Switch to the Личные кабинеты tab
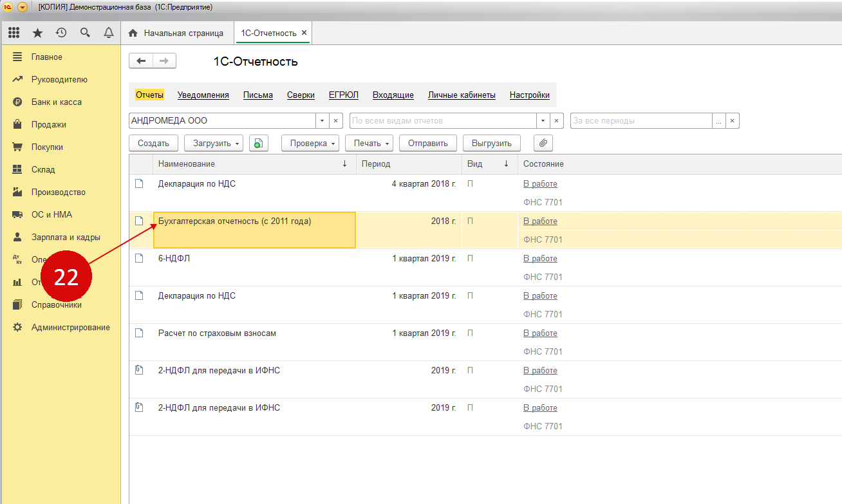The image size is (842, 504). (x=462, y=95)
